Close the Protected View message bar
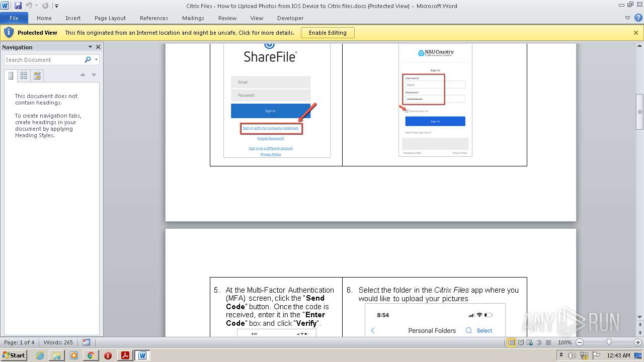 point(636,33)
